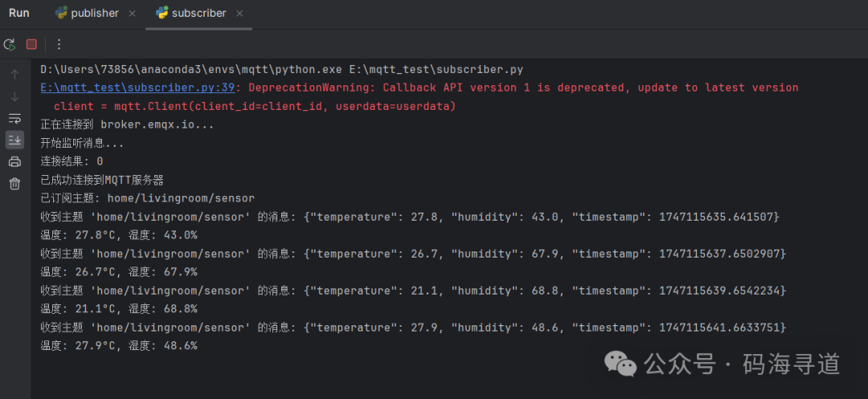Click the down-arrow to next stack frame
The width and height of the screenshot is (868, 399).
click(x=15, y=96)
